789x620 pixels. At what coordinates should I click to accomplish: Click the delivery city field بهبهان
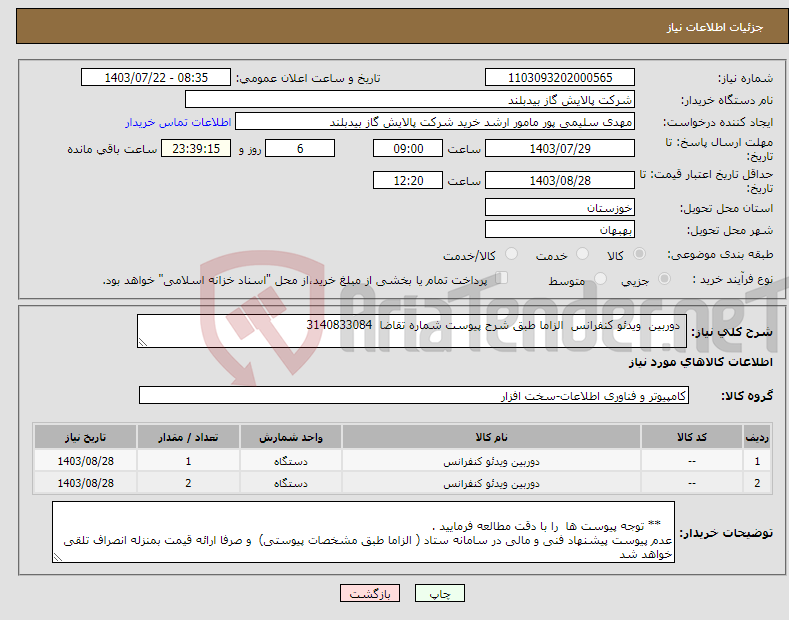(560, 229)
